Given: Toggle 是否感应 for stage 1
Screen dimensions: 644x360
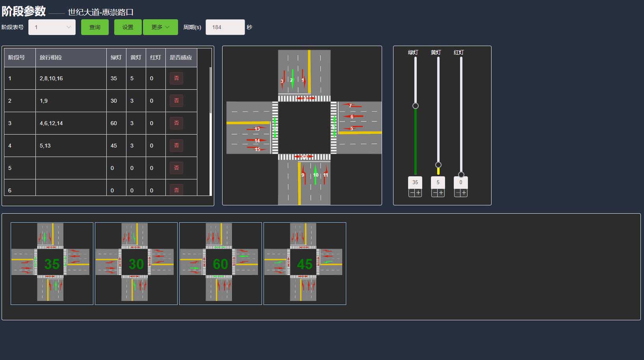Looking at the screenshot, I should (176, 78).
